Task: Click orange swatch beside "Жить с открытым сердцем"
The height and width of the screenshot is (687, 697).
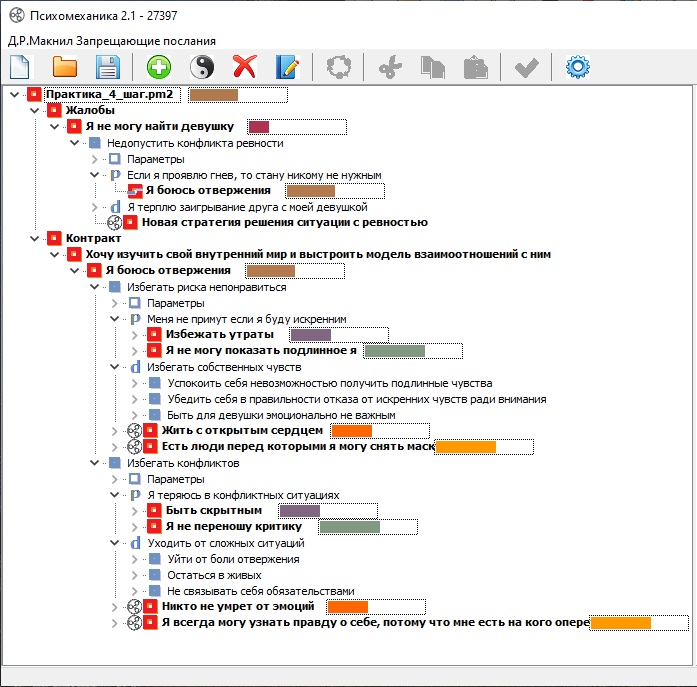Action: tap(351, 431)
